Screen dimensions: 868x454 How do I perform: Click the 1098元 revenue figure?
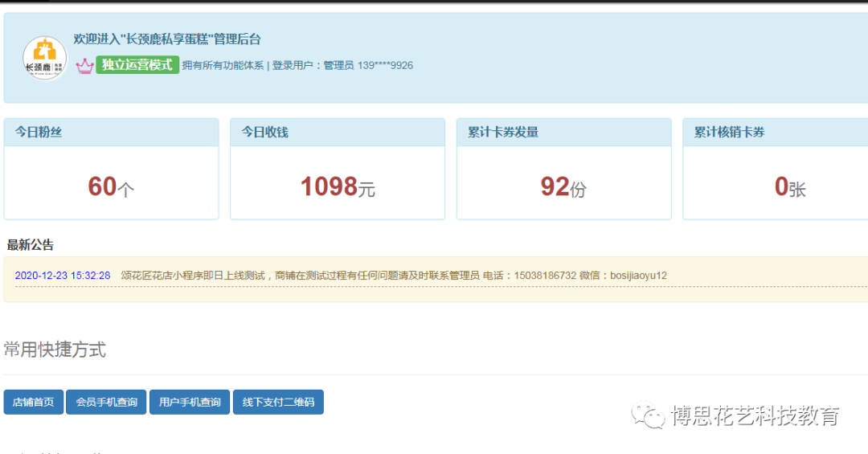[338, 186]
